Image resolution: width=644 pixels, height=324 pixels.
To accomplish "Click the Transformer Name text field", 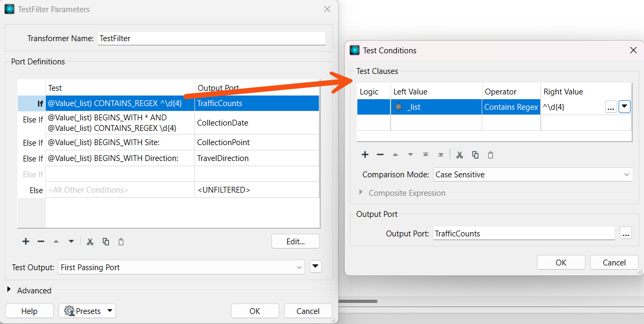I will (212, 39).
